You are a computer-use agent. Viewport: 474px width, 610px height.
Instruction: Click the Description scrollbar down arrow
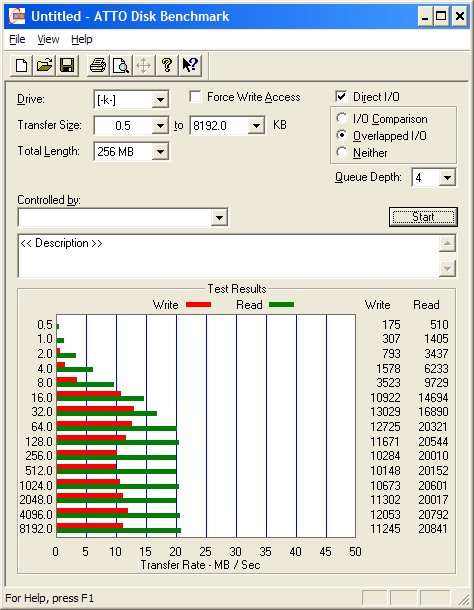pyautogui.click(x=447, y=268)
